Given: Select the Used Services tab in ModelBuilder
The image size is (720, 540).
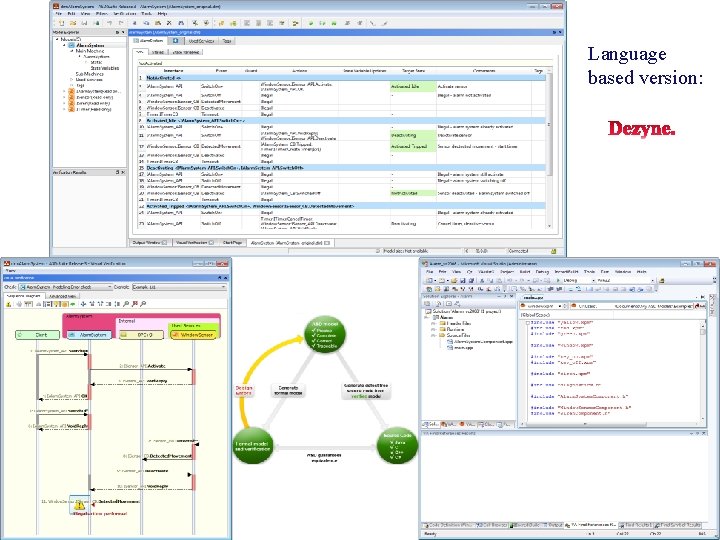Looking at the screenshot, I should coord(201,41).
